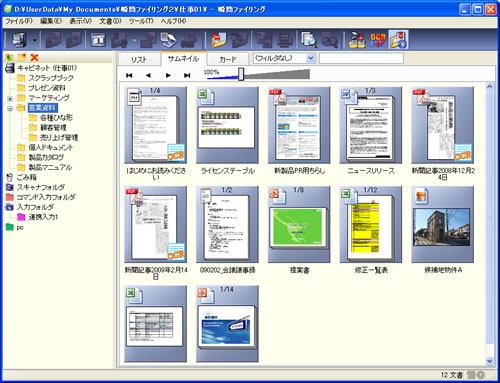Go to the next page arrow
500x383 pixels.
tap(168, 75)
